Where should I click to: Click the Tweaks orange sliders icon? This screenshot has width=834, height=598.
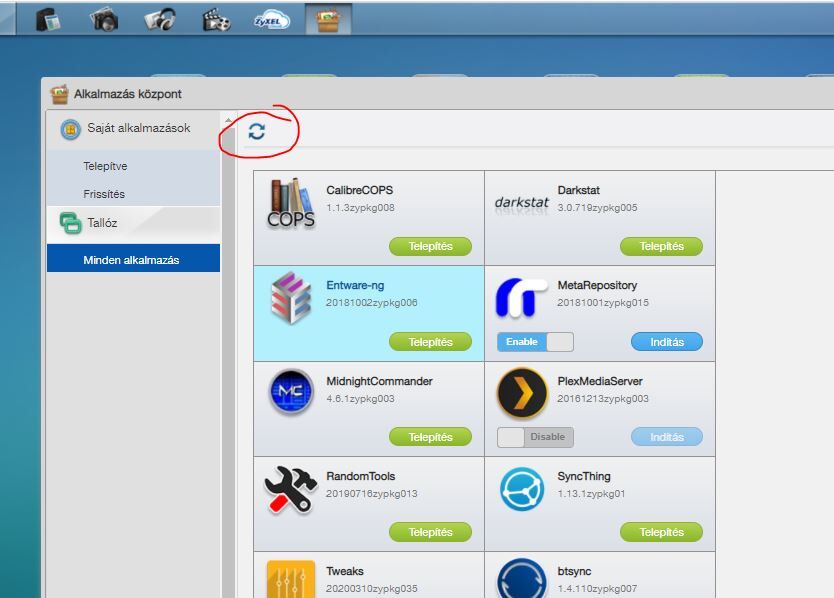click(x=291, y=579)
